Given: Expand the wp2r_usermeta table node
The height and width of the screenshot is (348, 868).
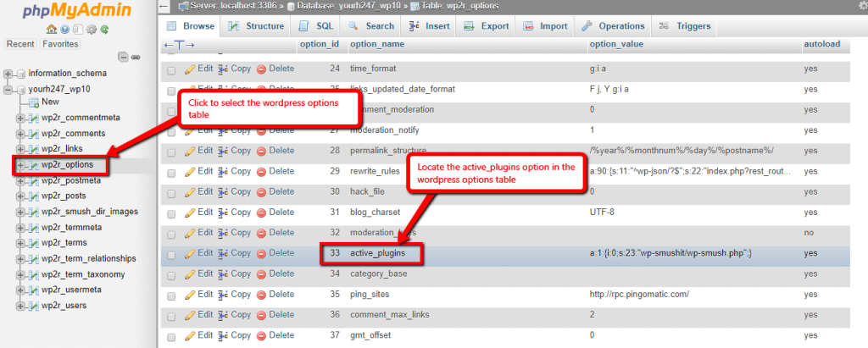Looking at the screenshot, I should 20,290.
